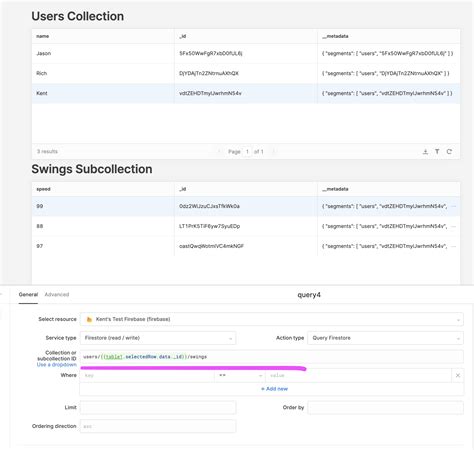This screenshot has width=474, height=450.
Task: Download the Users Collection table data
Action: point(425,152)
